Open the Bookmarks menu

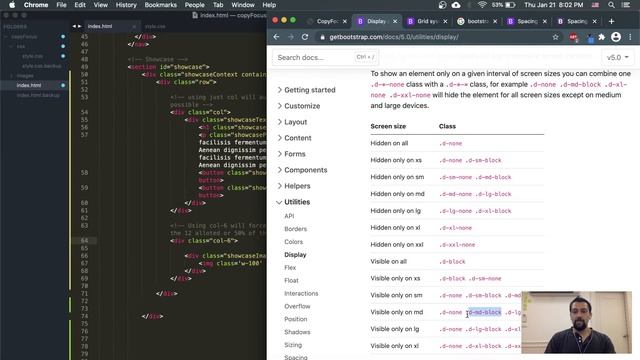(x=160, y=5)
